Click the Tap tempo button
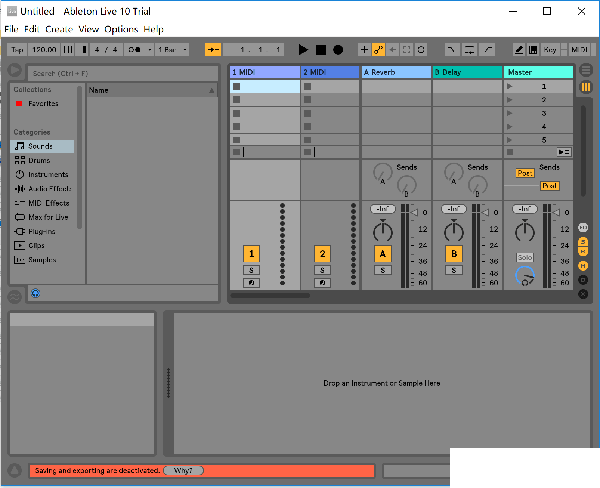This screenshot has height=488, width=600. 17,50
